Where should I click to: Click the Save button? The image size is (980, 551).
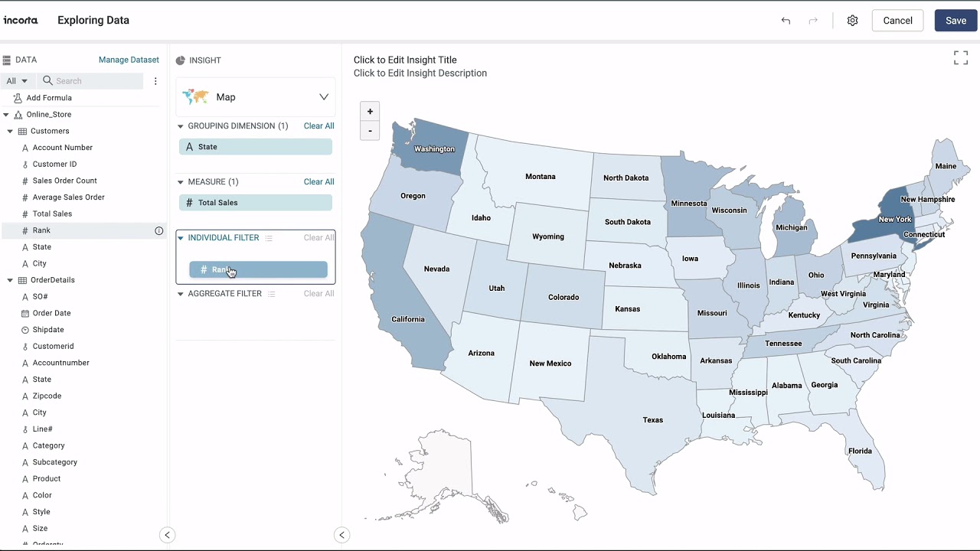955,21
